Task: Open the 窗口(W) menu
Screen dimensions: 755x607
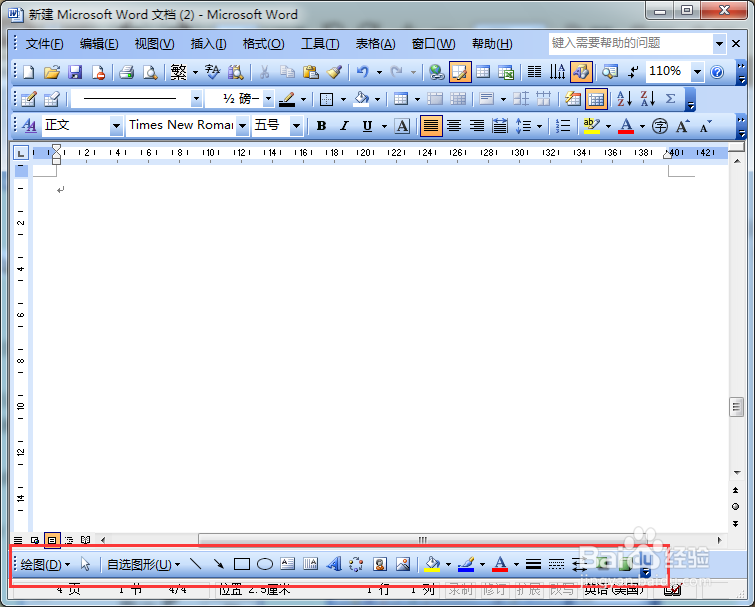Action: (x=433, y=44)
